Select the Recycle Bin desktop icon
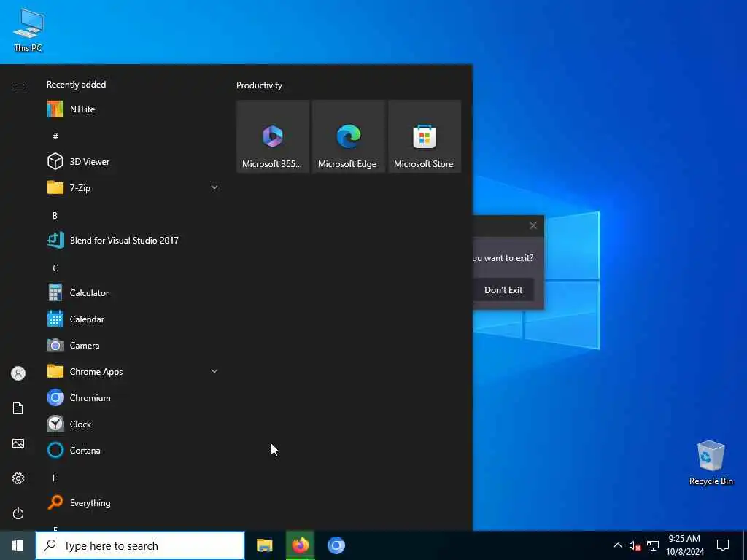Screen dimensions: 747x560 coord(711,463)
